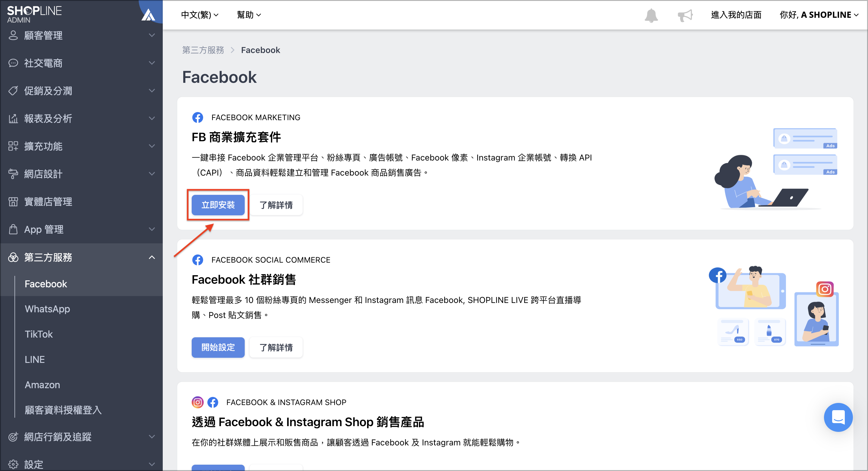The image size is (868, 471).
Task: Click the App management bag icon
Action: coord(13,229)
